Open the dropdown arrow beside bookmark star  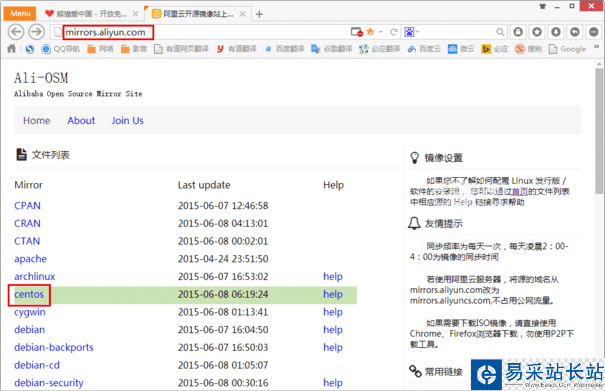click(380, 32)
